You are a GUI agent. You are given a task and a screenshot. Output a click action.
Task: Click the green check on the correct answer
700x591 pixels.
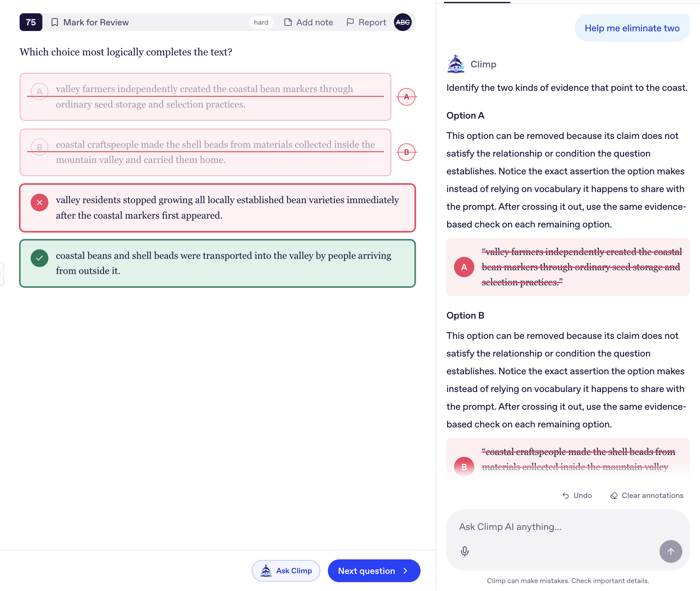coord(40,258)
